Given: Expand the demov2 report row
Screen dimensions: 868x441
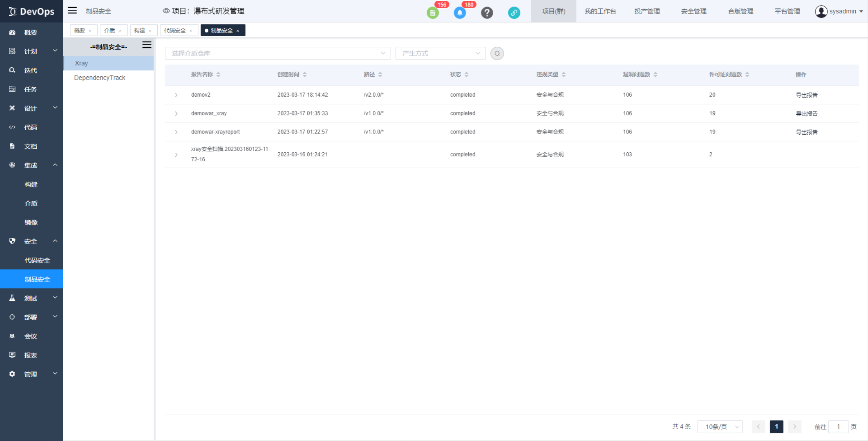Looking at the screenshot, I should point(176,95).
